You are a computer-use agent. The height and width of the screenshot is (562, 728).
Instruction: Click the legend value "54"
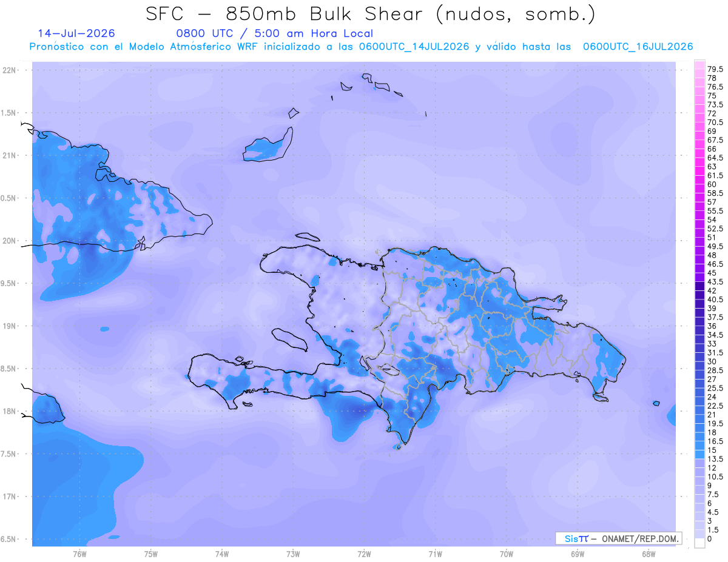click(x=712, y=219)
